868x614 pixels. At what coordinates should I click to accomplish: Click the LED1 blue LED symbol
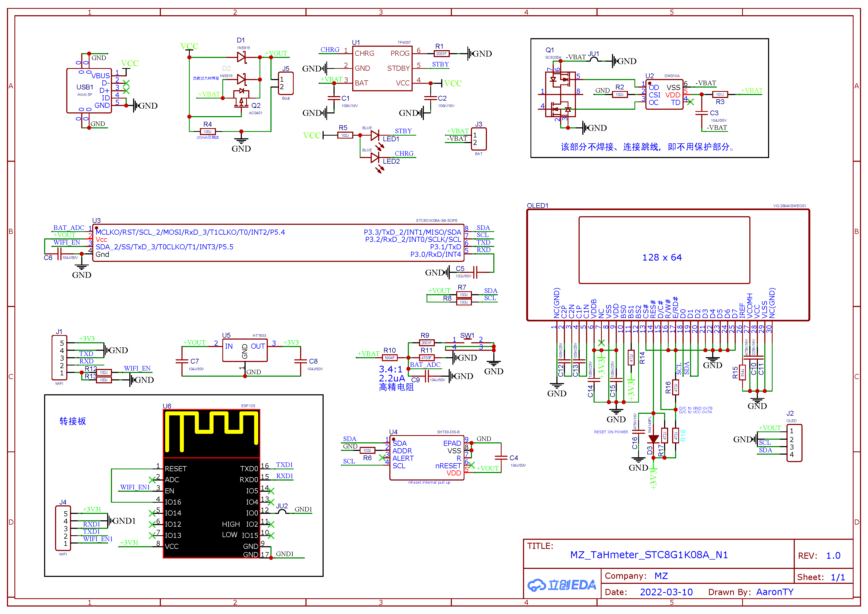[375, 135]
